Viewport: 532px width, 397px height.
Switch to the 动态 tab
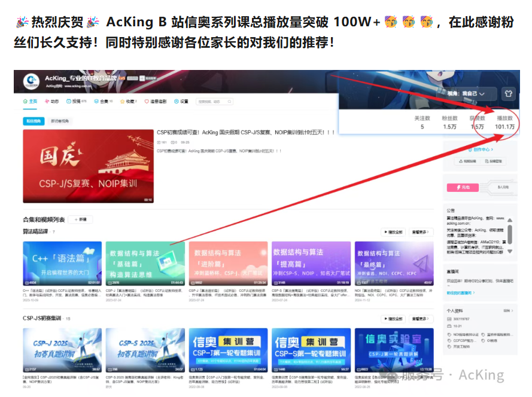click(x=51, y=102)
